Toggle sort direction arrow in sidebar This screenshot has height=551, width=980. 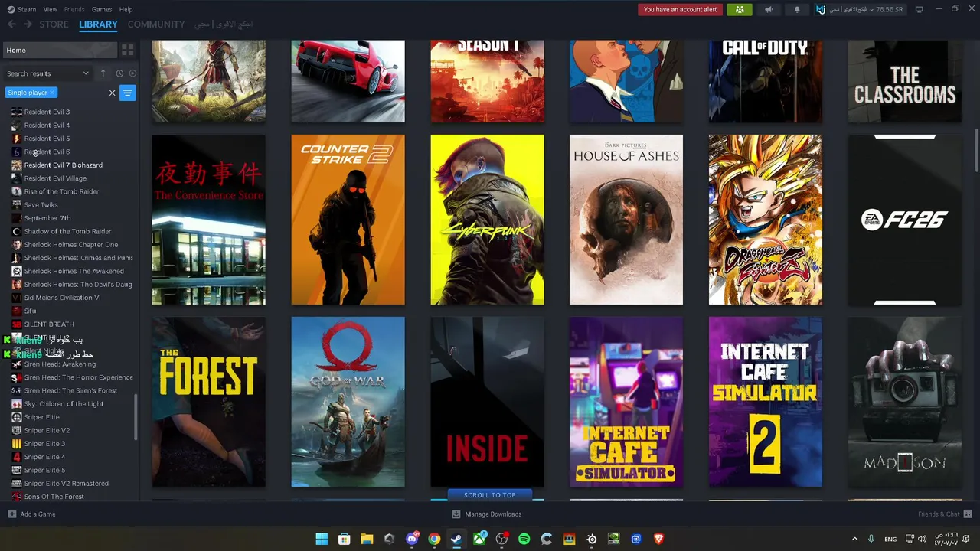click(x=103, y=73)
